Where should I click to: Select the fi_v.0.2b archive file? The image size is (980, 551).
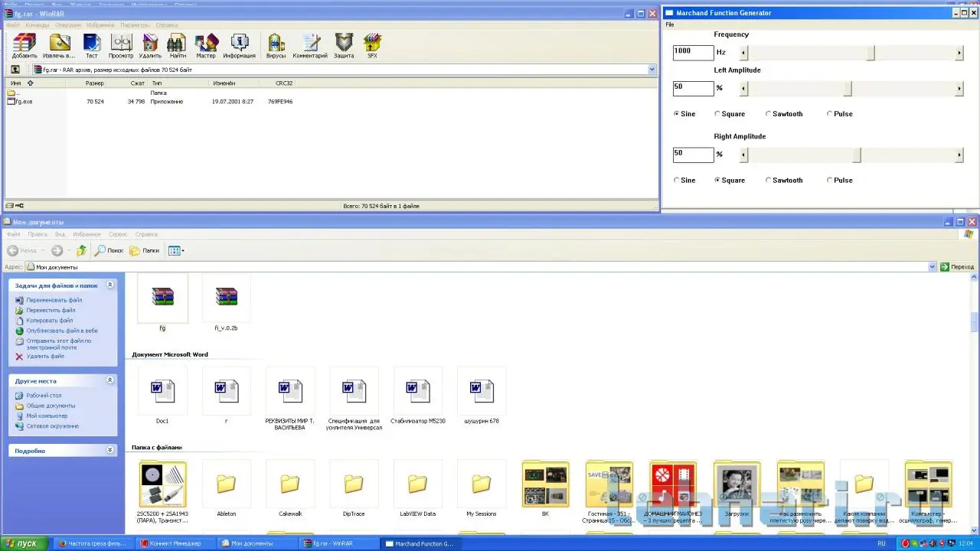[x=226, y=303]
